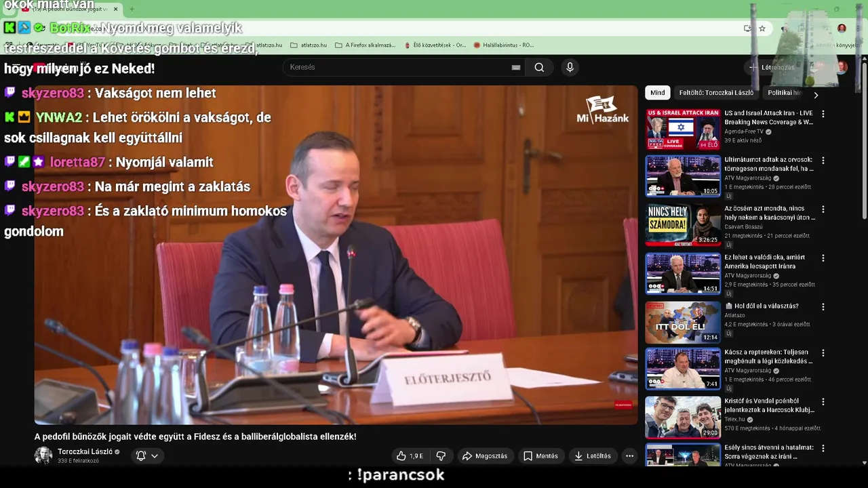Select the Politikai hírek chip
The height and width of the screenshot is (488, 868).
pyautogui.click(x=784, y=93)
